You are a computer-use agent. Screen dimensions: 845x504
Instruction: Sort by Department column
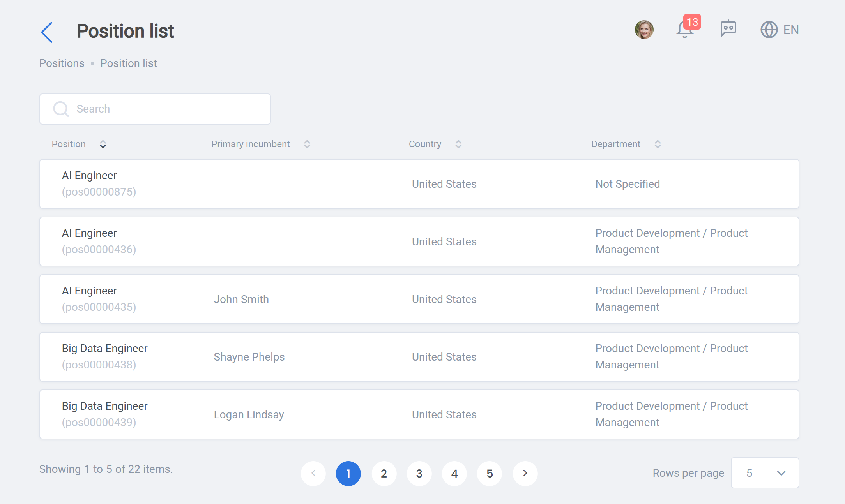coord(658,145)
